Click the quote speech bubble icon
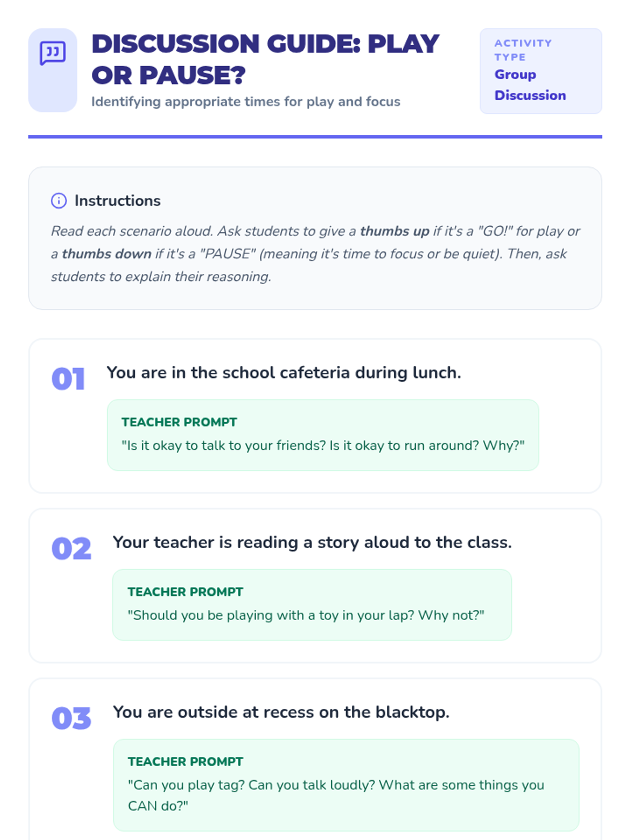Screen dimensions: 630x840 click(52, 54)
